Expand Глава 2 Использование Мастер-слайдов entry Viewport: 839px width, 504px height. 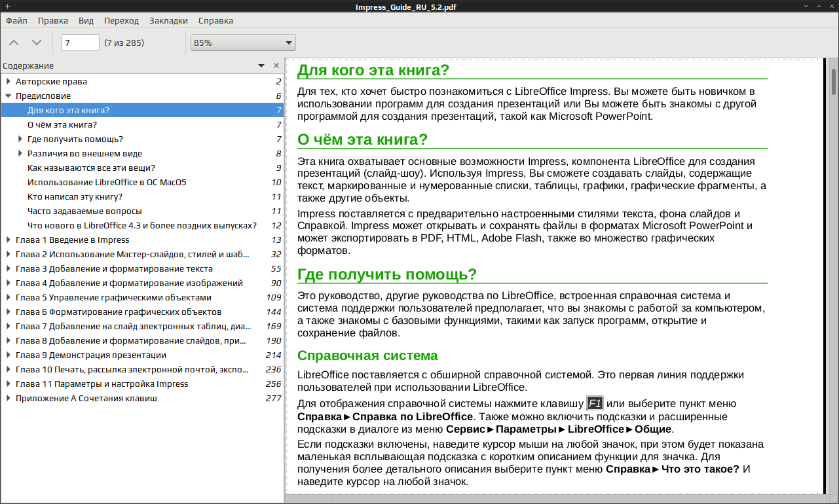9,254
